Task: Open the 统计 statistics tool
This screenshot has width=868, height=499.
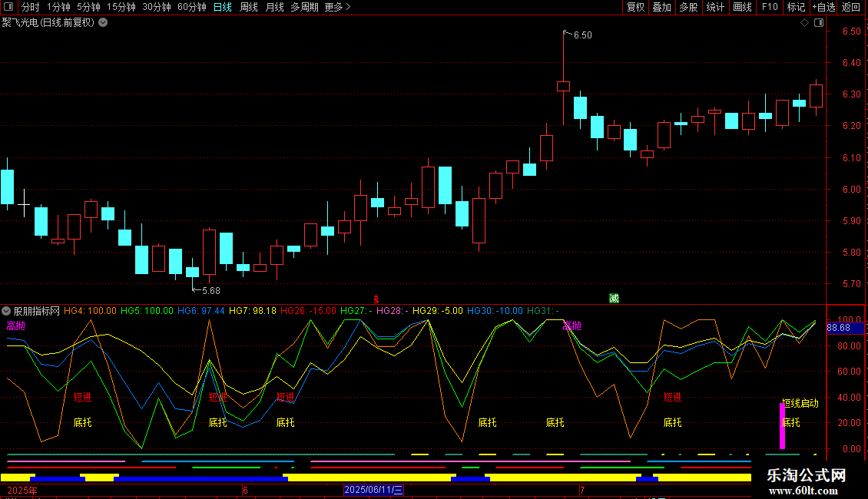Action: coord(715,7)
